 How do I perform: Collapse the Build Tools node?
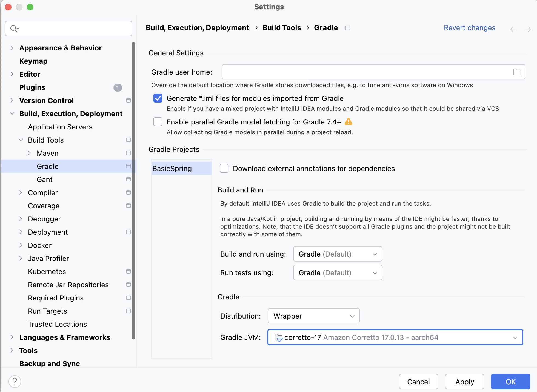click(21, 140)
